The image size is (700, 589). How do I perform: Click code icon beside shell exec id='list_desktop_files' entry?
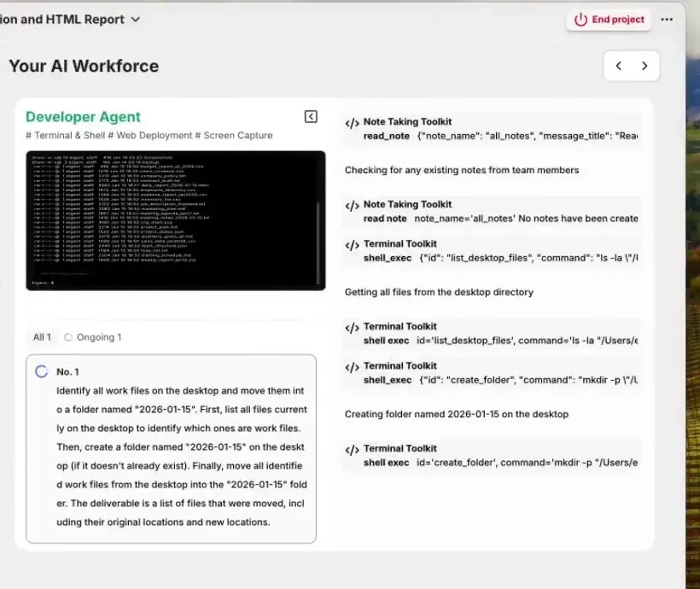(352, 327)
